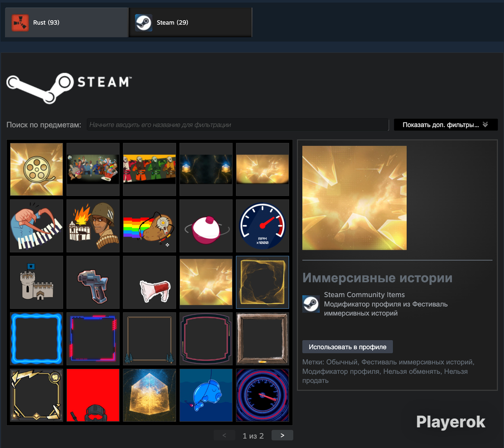Go to the previous inventory page
The width and height of the screenshot is (504, 448).
224,435
